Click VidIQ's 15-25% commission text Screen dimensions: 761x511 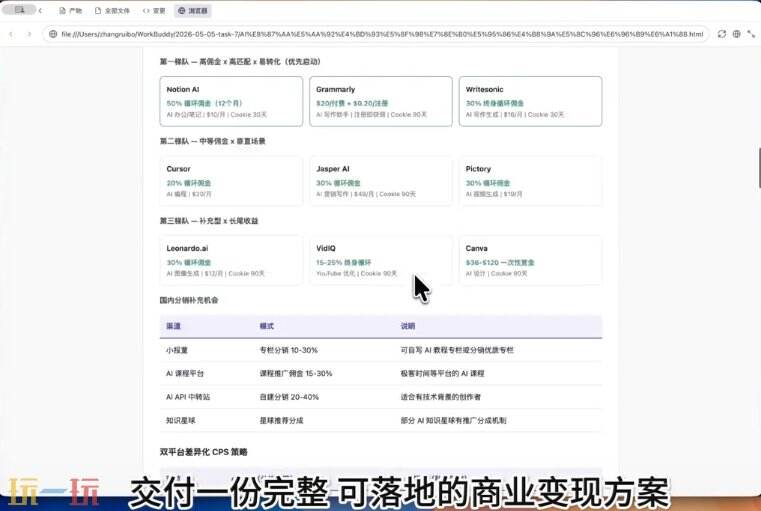click(343, 263)
